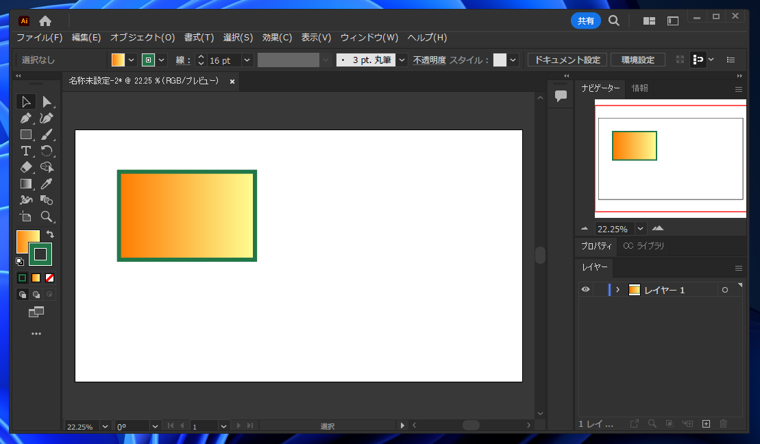Open the Navigator zoom percentage dropdown
The image size is (760, 444).
640,229
